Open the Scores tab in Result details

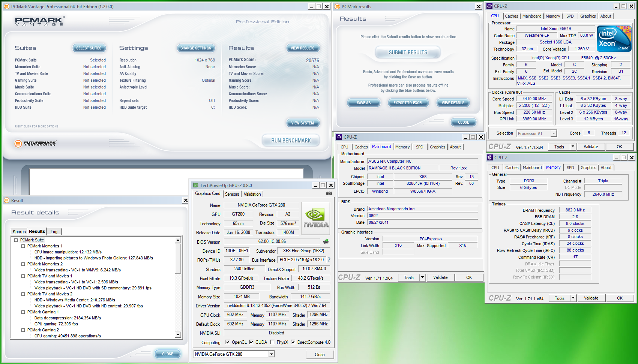tap(19, 232)
